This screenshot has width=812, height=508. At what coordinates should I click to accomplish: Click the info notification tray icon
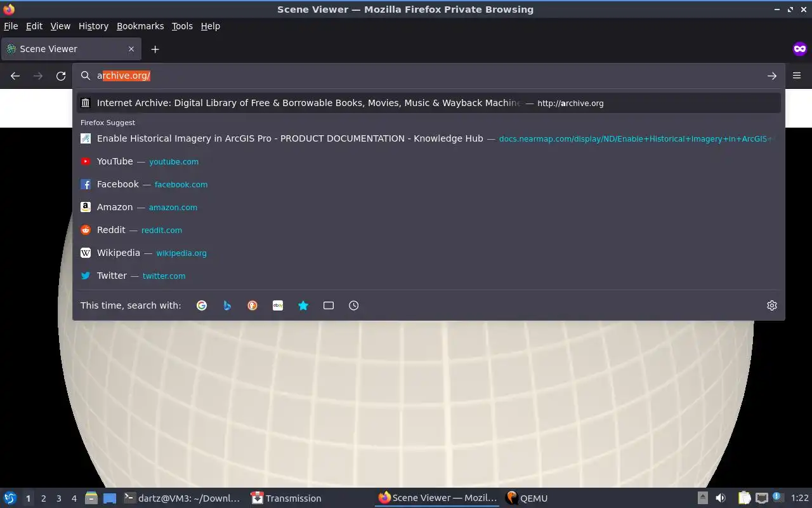click(778, 498)
